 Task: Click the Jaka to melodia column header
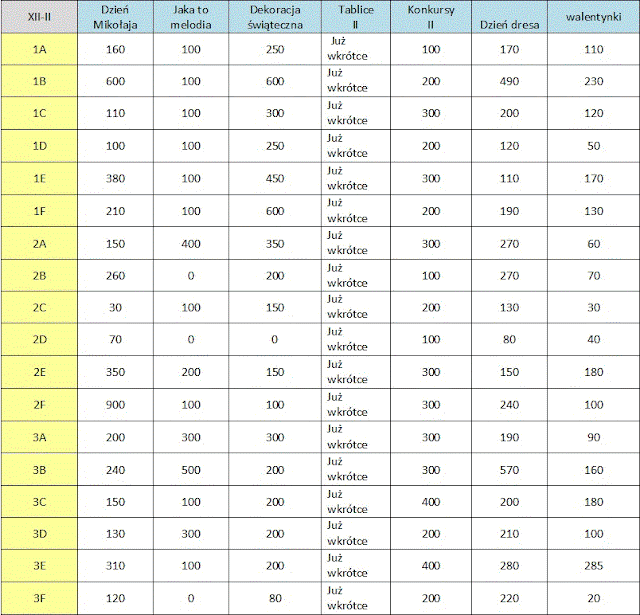point(191,17)
